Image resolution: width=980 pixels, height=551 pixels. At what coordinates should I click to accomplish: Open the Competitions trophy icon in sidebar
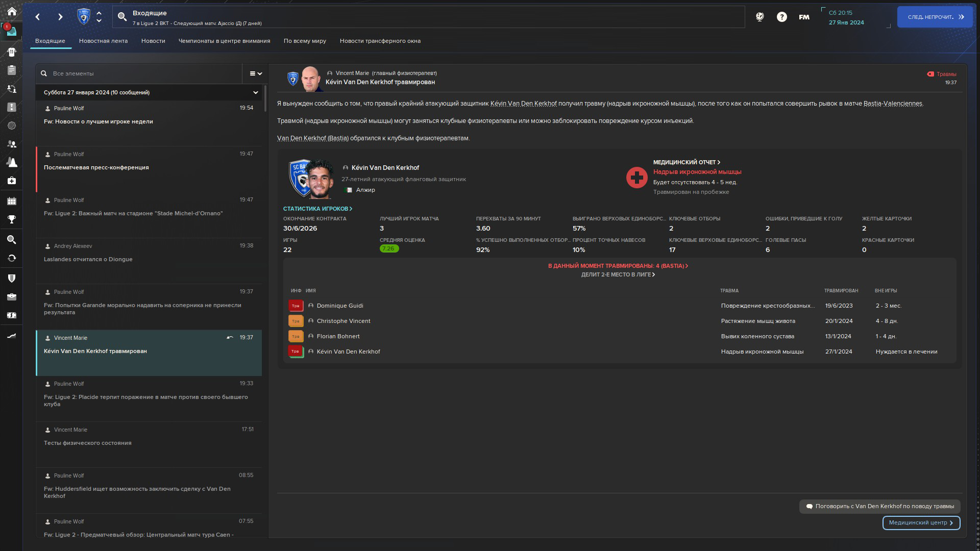[12, 219]
